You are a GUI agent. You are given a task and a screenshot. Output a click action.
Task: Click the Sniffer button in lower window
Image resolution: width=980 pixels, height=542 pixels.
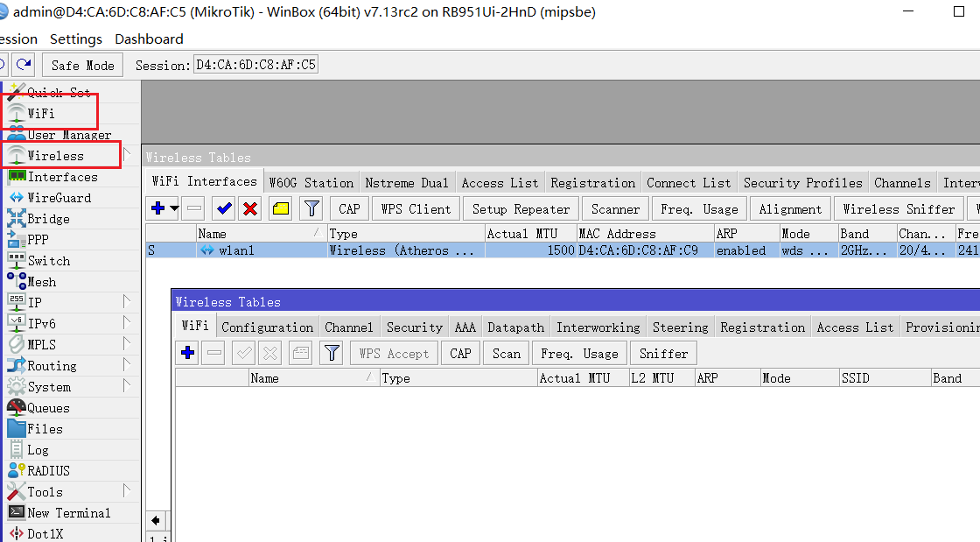coord(663,353)
